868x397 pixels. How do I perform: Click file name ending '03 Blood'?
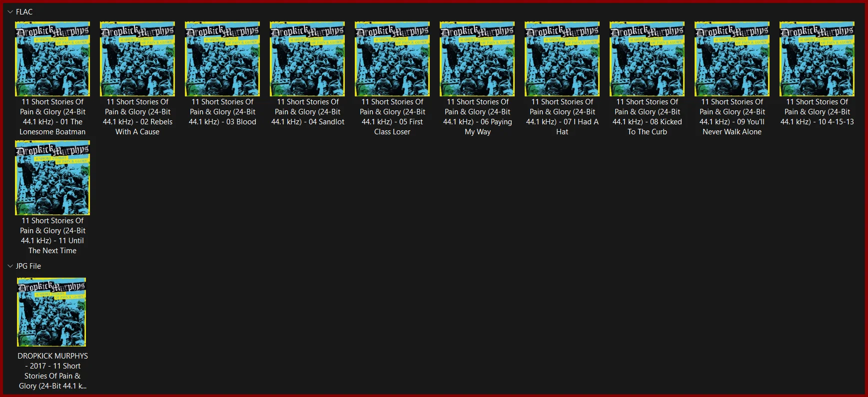coord(222,112)
